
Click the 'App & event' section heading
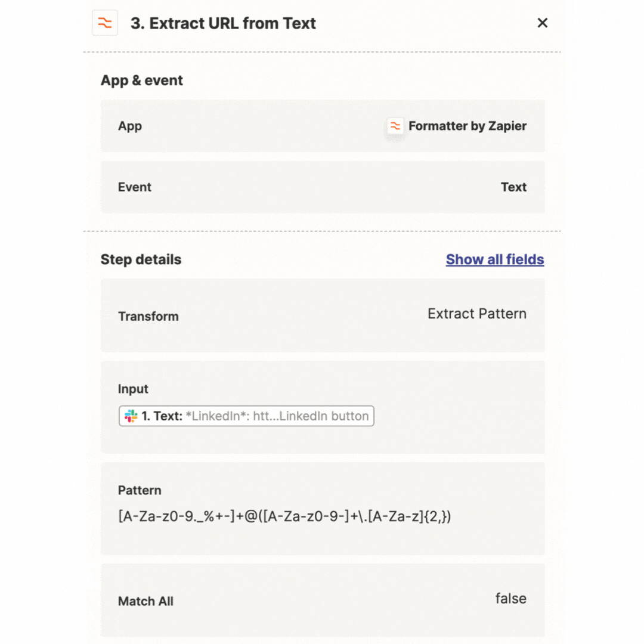click(142, 80)
